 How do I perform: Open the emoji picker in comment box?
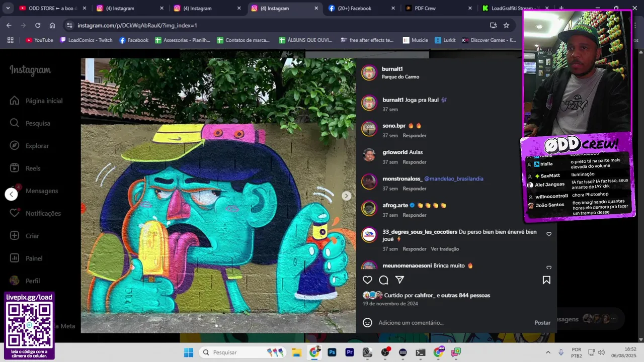[x=367, y=323]
